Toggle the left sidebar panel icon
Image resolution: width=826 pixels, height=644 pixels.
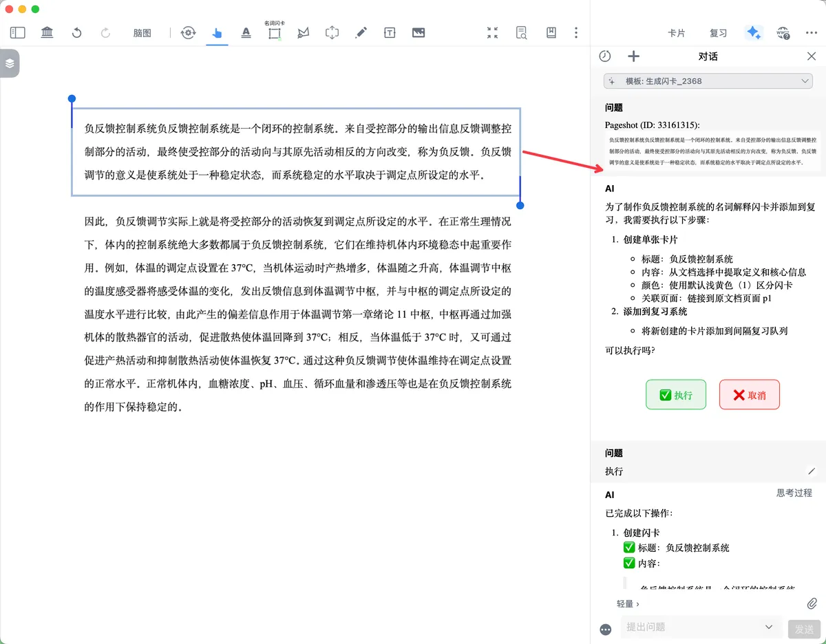coord(18,32)
